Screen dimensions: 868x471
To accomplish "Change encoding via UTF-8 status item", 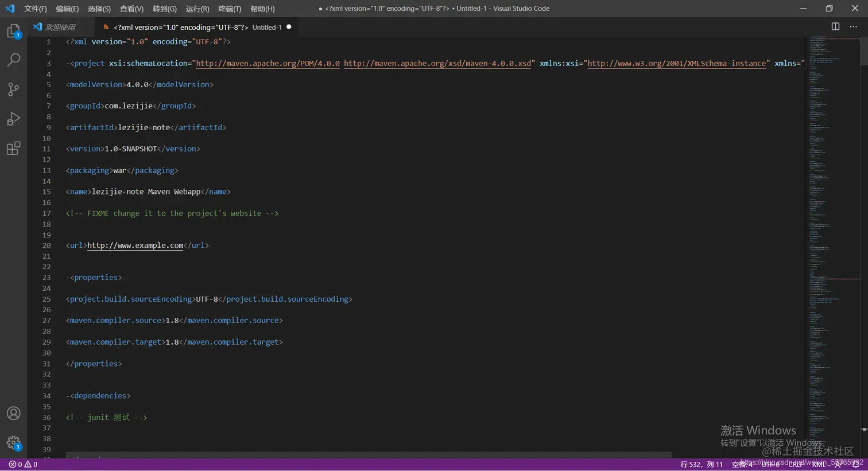I will pyautogui.click(x=770, y=464).
